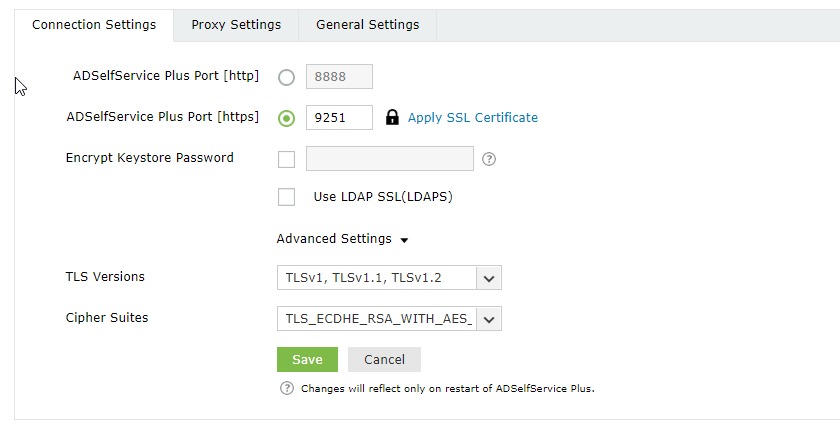Check the Use LDAP SSL(LDAPS) option
The image size is (840, 439).
287,197
